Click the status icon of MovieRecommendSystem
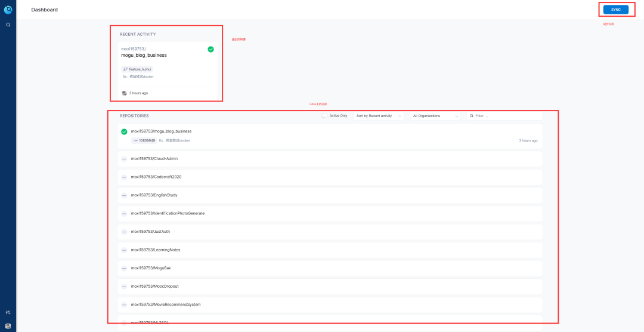This screenshot has height=332, width=644. tap(124, 305)
